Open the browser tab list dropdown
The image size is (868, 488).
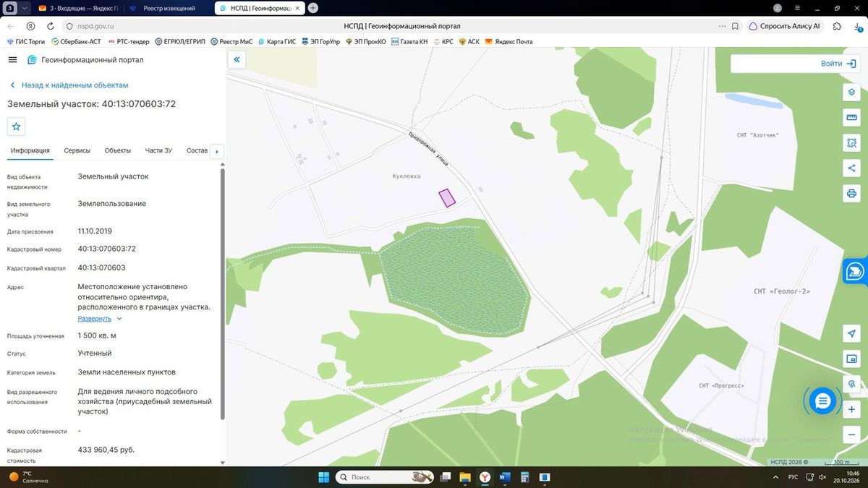pos(25,8)
